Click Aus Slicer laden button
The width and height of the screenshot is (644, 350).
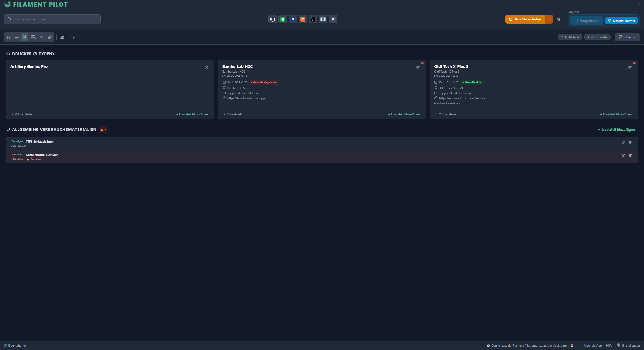525,19
